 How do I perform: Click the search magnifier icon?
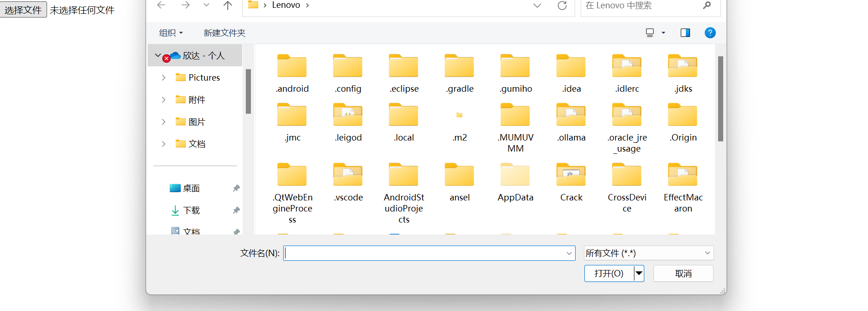click(707, 6)
